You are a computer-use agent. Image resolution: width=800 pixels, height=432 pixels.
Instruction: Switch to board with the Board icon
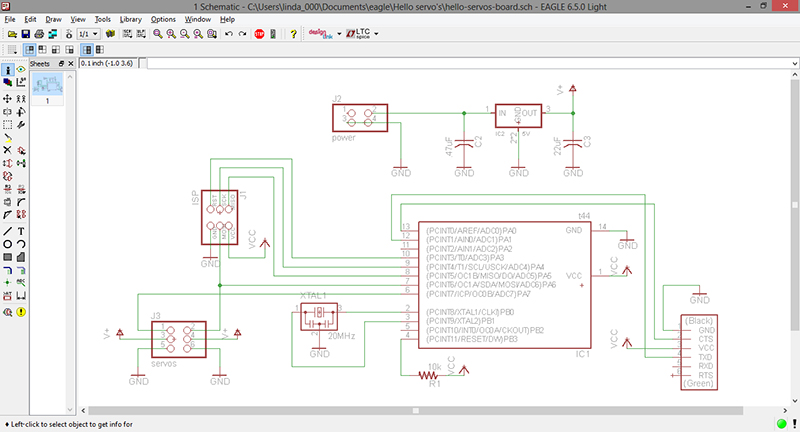click(x=53, y=34)
